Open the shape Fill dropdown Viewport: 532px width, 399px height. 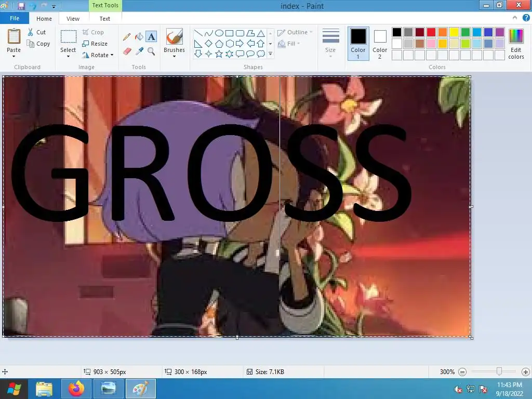[x=289, y=44]
